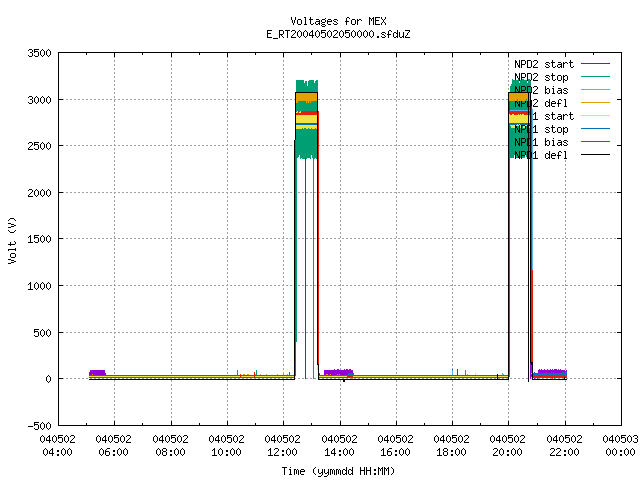Click the 'NPD1 defl' legend label
Viewport: 640px width, 480px height.
[x=541, y=156]
